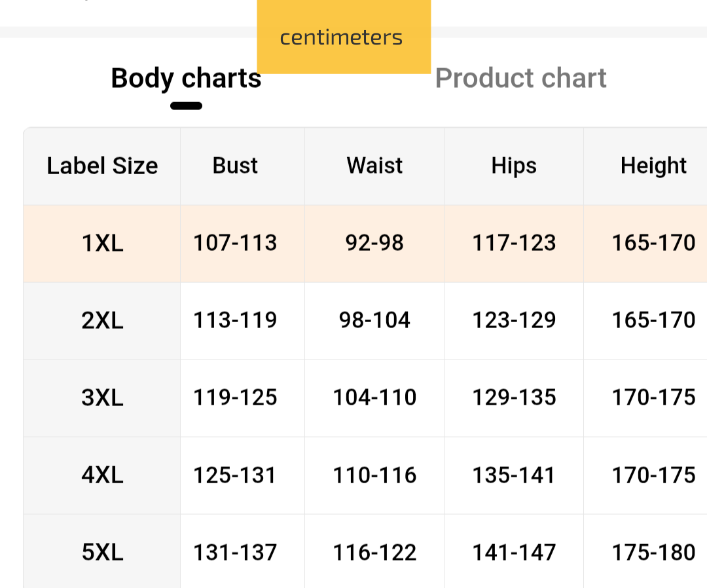Click the Bust column header
The width and height of the screenshot is (707, 588).
click(x=235, y=166)
